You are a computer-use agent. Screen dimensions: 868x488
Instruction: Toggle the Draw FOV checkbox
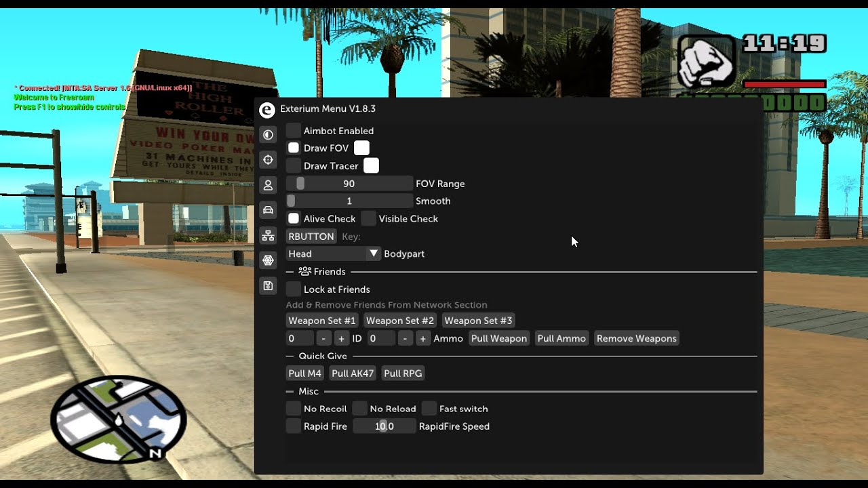pos(293,148)
